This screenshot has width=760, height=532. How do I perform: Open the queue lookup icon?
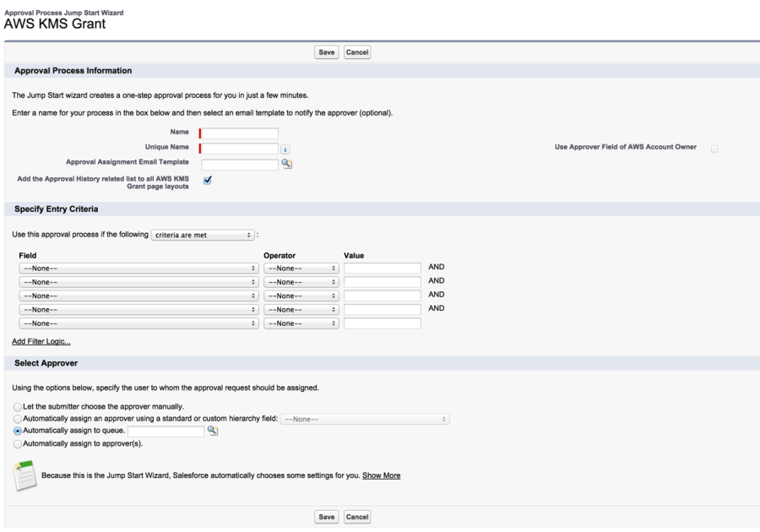coord(212,431)
